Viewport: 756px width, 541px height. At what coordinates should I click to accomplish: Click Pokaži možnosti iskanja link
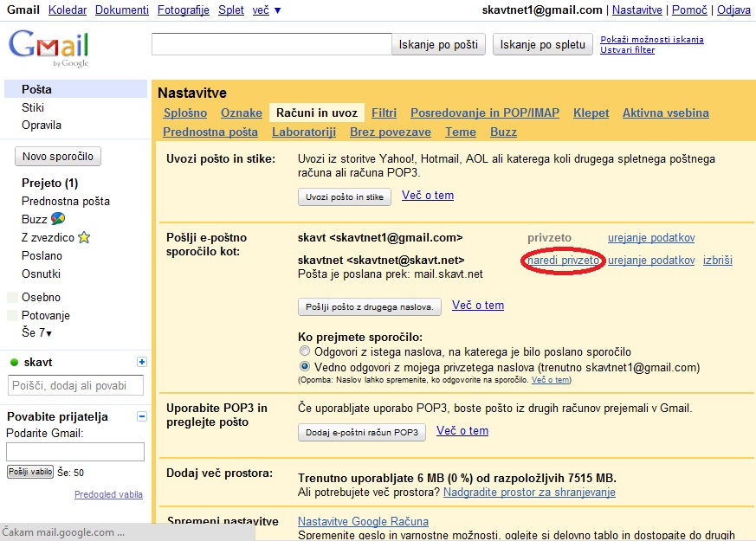652,40
